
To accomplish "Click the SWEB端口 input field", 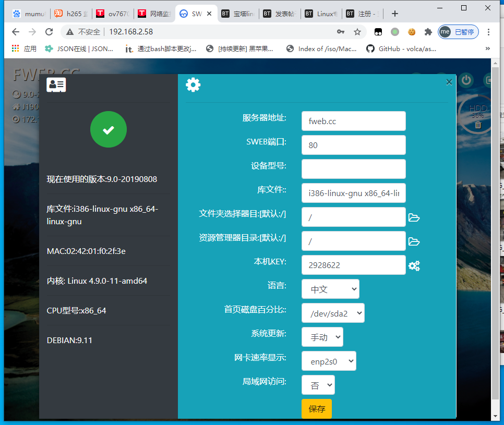I will point(354,145).
